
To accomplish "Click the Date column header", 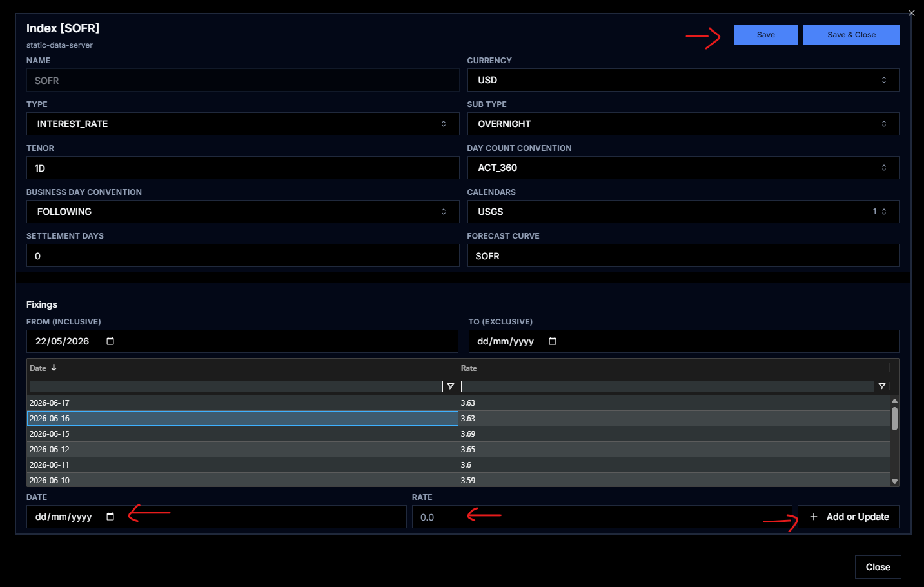I will [x=242, y=368].
